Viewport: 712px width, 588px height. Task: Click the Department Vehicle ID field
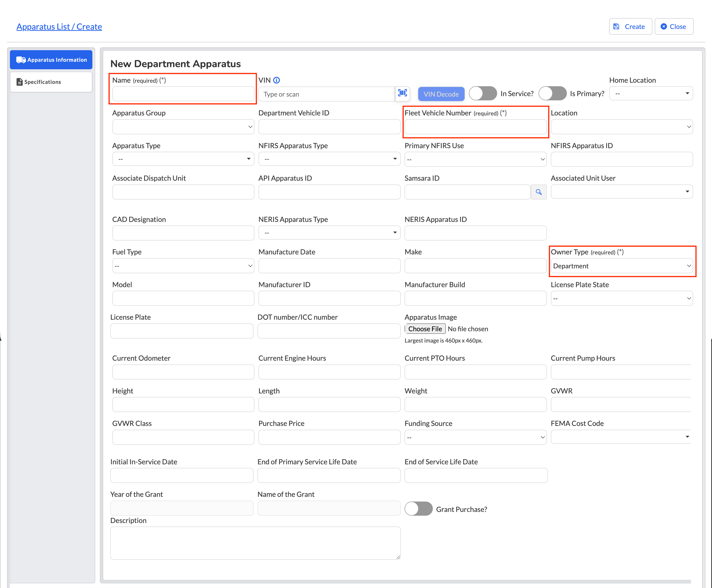[329, 127]
